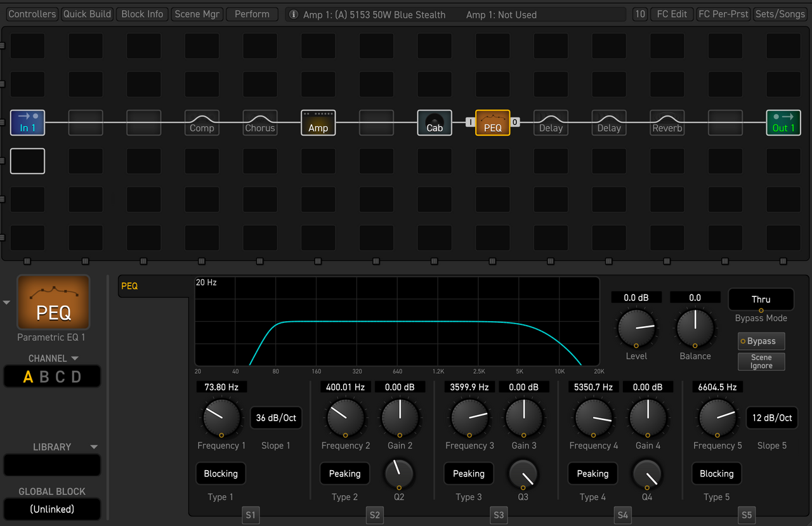Image resolution: width=812 pixels, height=526 pixels.
Task: Open Sets/Songs
Action: tap(780, 14)
